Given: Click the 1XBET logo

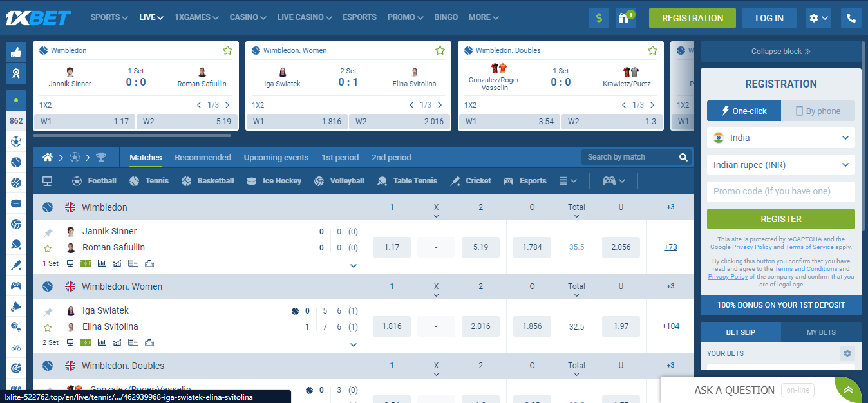Looking at the screenshot, I should [x=38, y=17].
